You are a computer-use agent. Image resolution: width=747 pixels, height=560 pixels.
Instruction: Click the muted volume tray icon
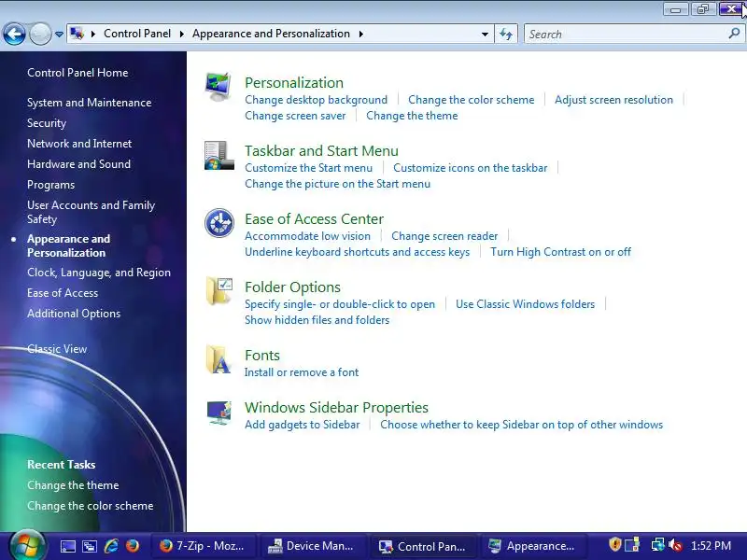coord(675,545)
